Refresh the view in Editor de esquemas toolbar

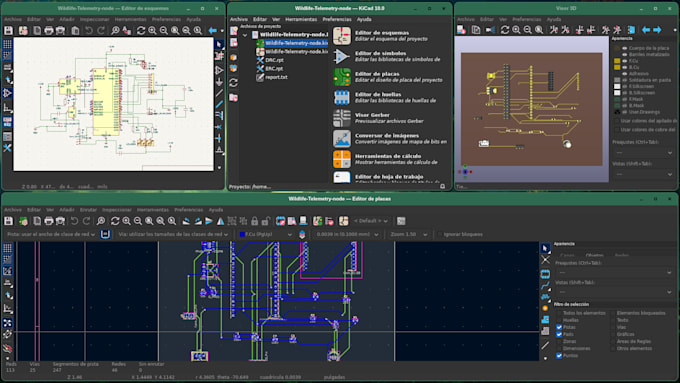tap(141, 30)
